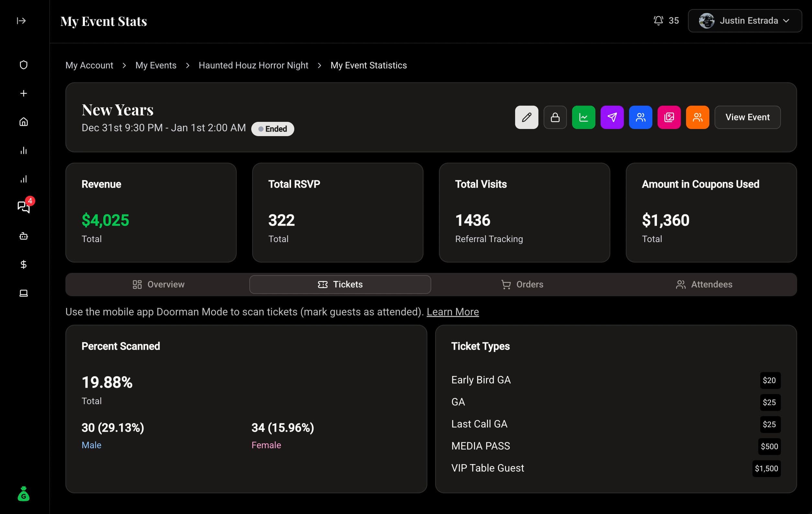
Task: Expand the sidebar with arrow icon
Action: (x=21, y=21)
